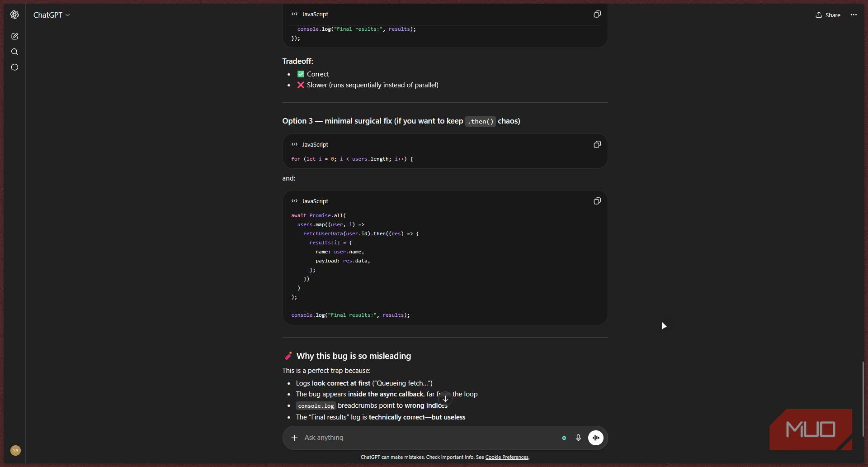Click the 'Slower (runs sequentially...)' bullet
The width and height of the screenshot is (868, 467).
tap(368, 85)
